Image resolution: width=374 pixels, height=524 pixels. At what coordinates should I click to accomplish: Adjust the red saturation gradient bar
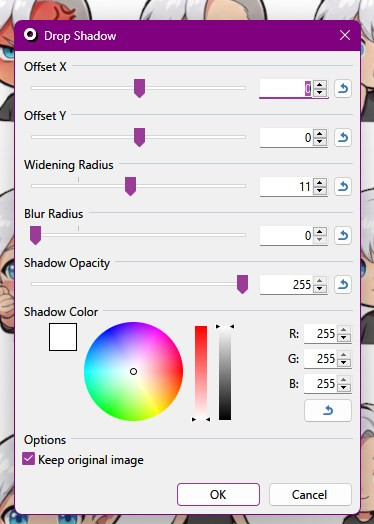pyautogui.click(x=201, y=373)
